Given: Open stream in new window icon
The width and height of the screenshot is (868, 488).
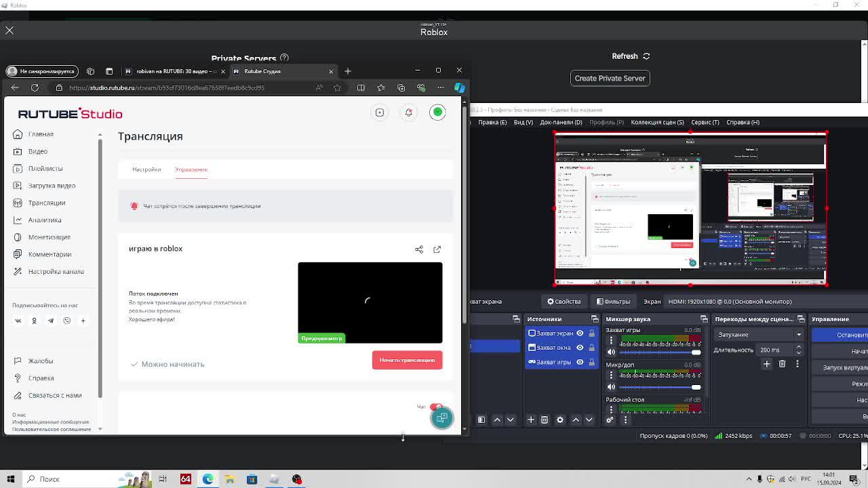Looking at the screenshot, I should 437,249.
